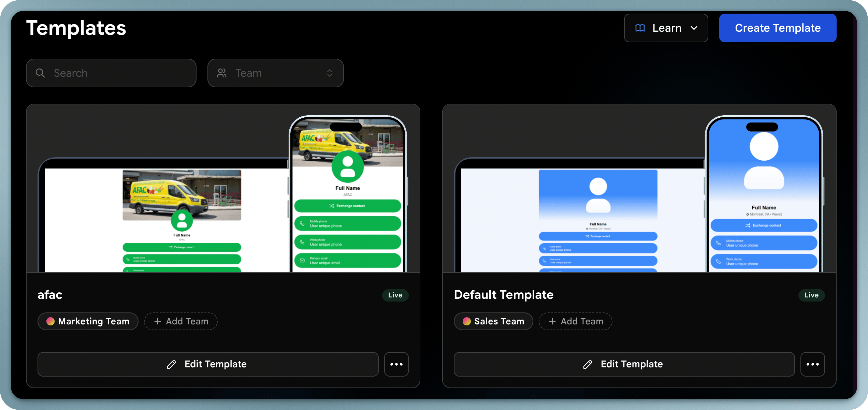Click the afac template title

(50, 295)
